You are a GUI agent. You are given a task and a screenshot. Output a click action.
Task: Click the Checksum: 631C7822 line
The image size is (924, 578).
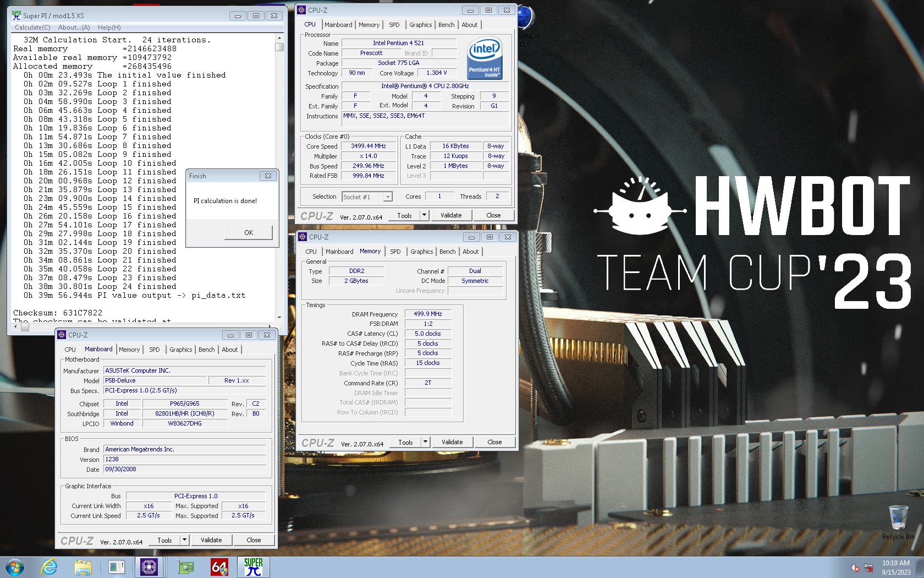click(58, 313)
